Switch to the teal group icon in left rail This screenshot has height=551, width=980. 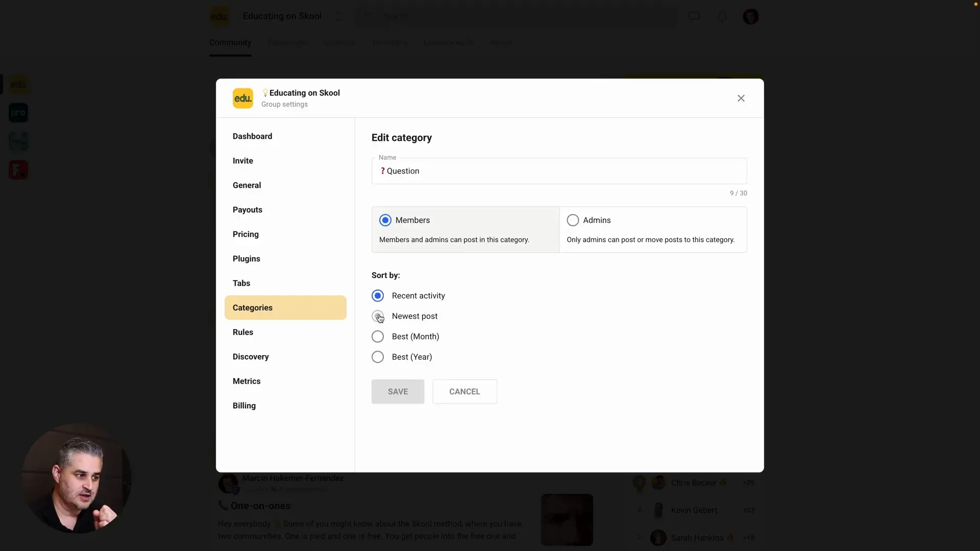tap(18, 141)
